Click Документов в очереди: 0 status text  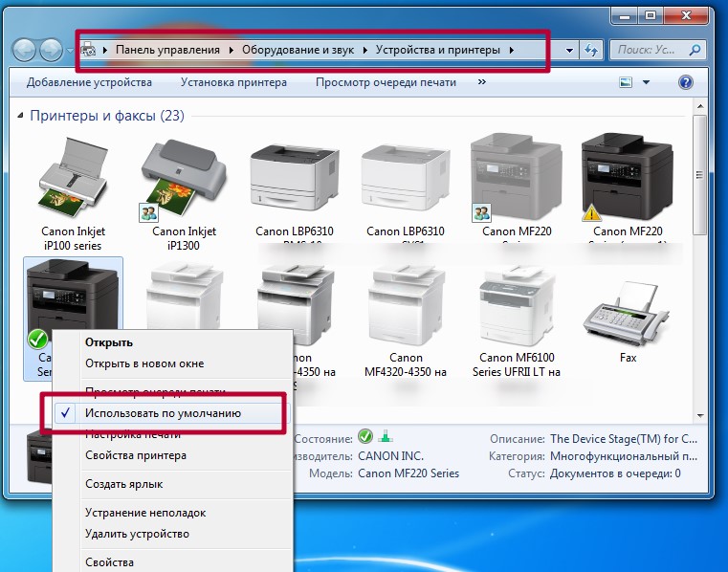(x=615, y=473)
